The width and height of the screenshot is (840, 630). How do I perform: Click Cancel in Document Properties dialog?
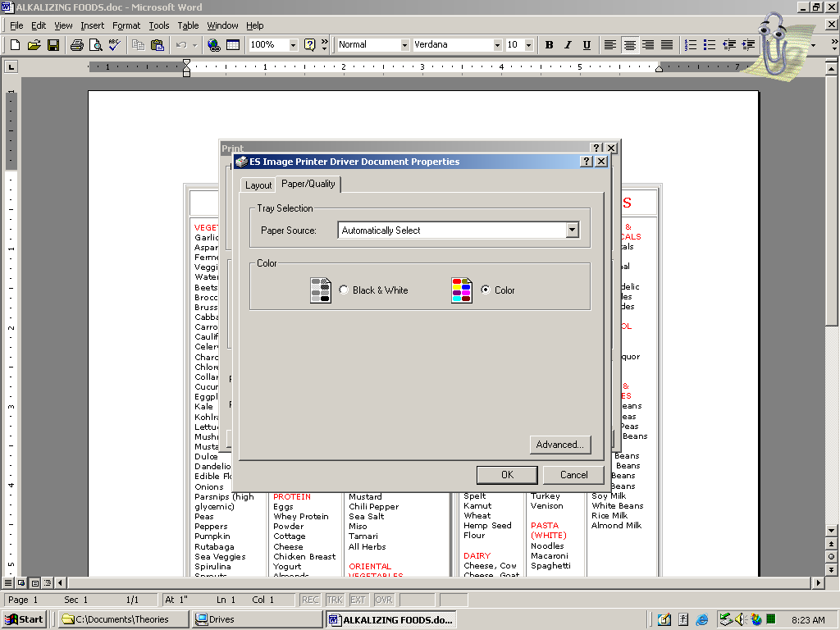(x=573, y=475)
